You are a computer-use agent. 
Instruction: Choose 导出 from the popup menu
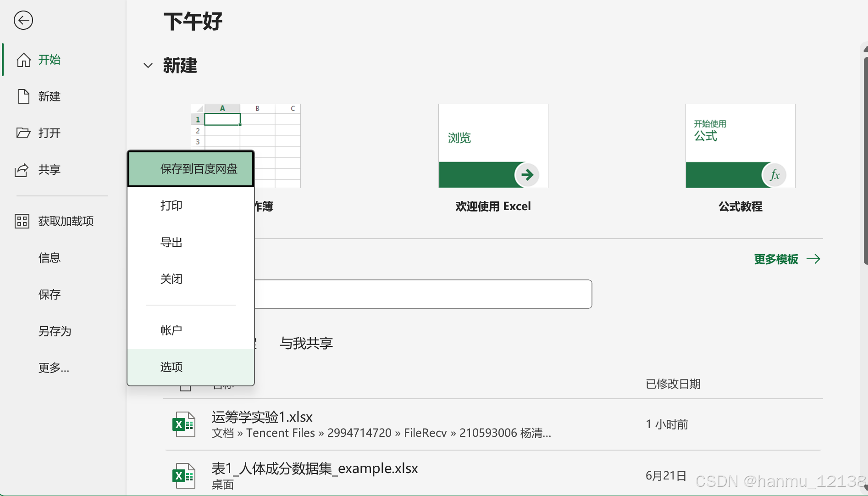[x=191, y=242]
